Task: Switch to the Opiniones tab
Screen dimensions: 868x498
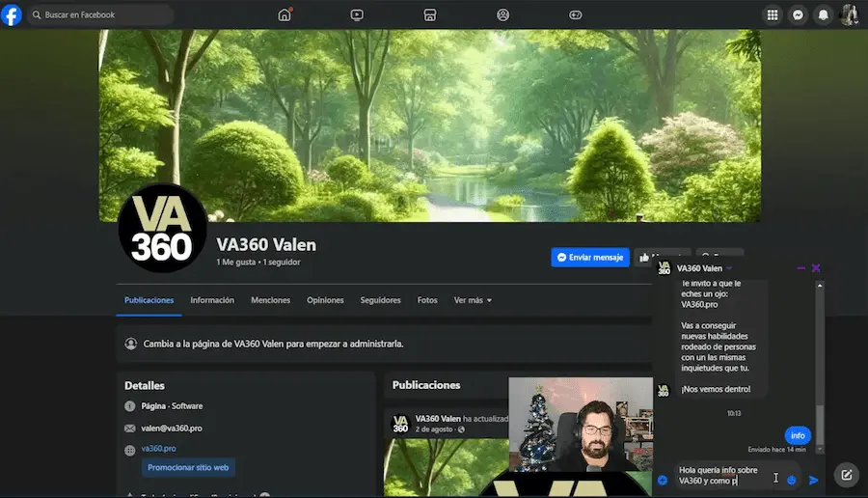Action: 325,300
